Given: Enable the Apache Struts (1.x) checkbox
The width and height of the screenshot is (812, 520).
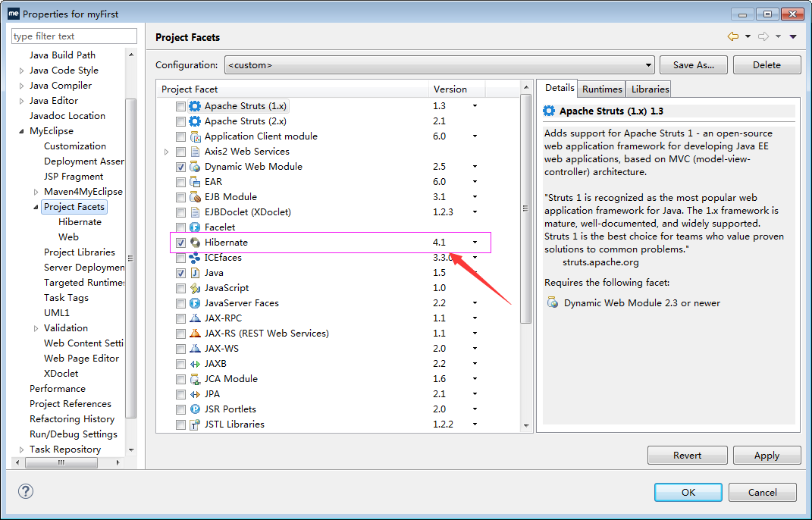Looking at the screenshot, I should pyautogui.click(x=180, y=107).
